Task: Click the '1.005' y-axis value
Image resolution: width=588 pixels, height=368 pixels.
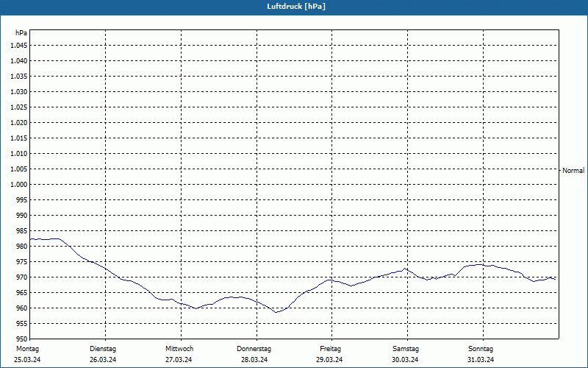Action: pos(19,169)
